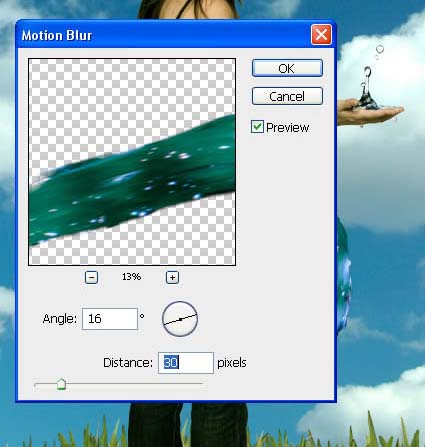
Task: Click the Distance pixels input field
Action: (x=186, y=363)
